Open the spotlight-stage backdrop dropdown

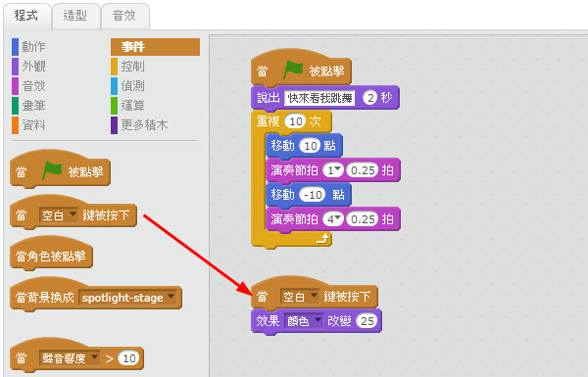click(x=127, y=298)
